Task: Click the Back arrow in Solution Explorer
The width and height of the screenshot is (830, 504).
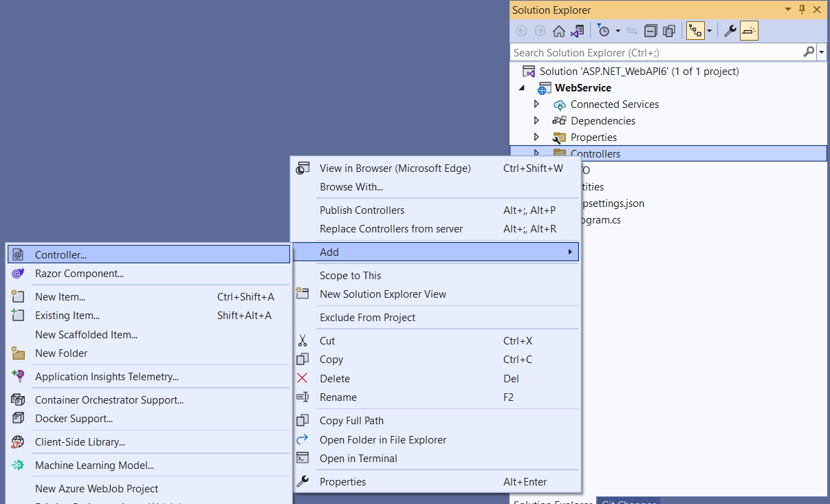Action: 521,31
